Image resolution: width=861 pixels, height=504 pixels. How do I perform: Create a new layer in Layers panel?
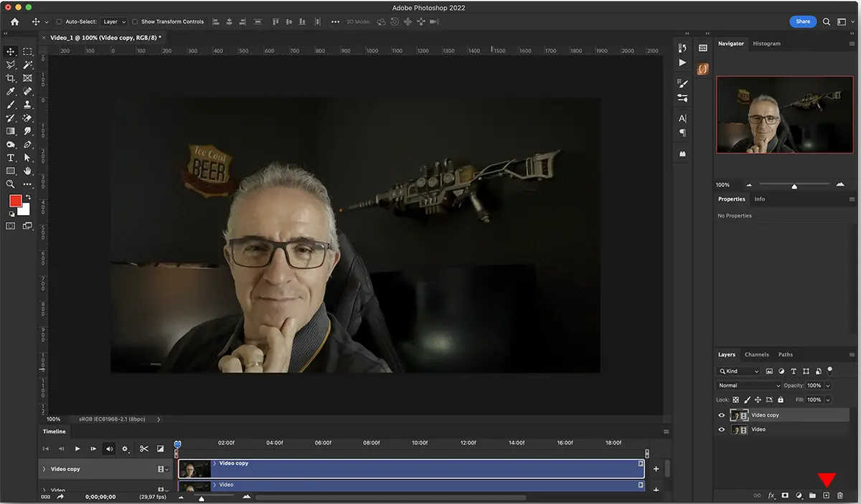tap(826, 495)
